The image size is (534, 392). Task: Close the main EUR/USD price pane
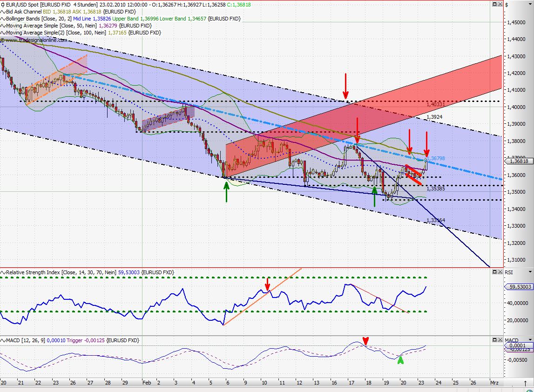tap(500, 4)
